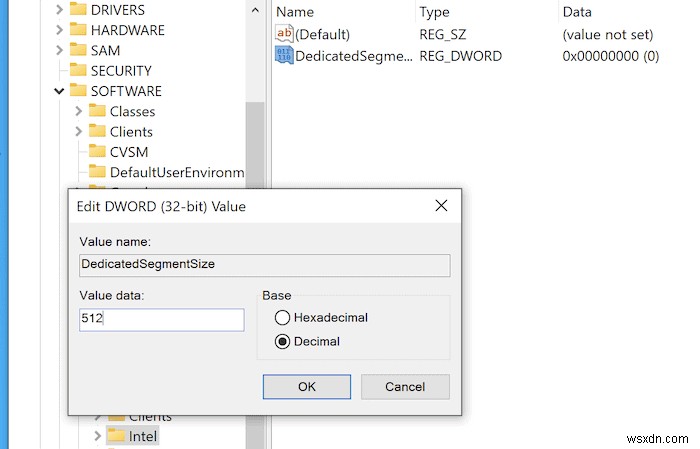Close the Edit DWORD dialog

(x=441, y=206)
